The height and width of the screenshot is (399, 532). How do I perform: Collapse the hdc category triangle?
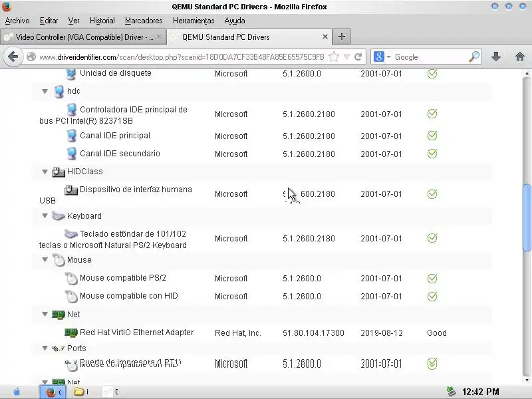point(45,91)
